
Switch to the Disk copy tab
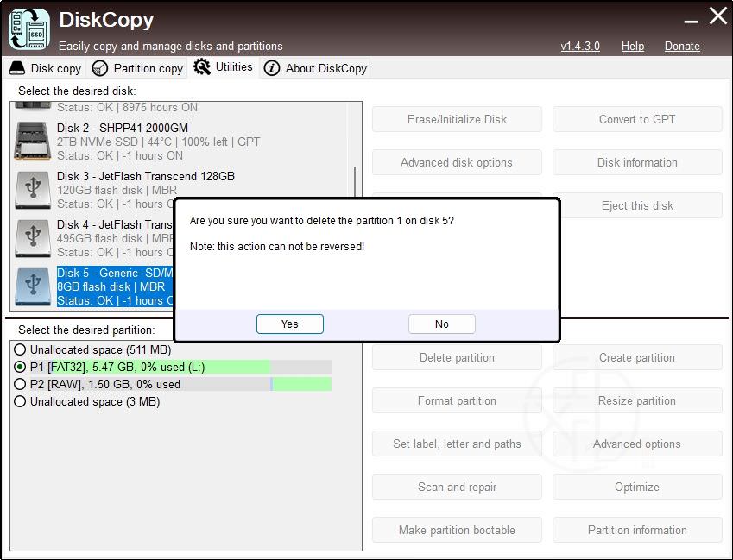pyautogui.click(x=45, y=68)
